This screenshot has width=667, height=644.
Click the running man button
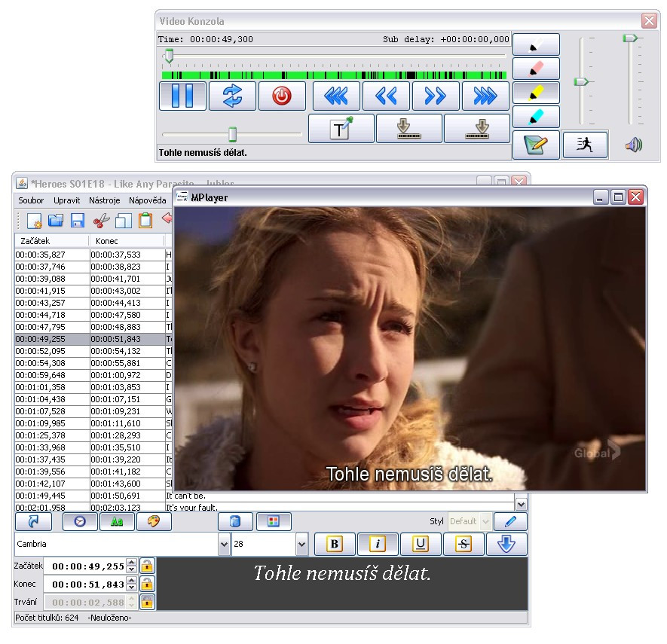point(585,145)
